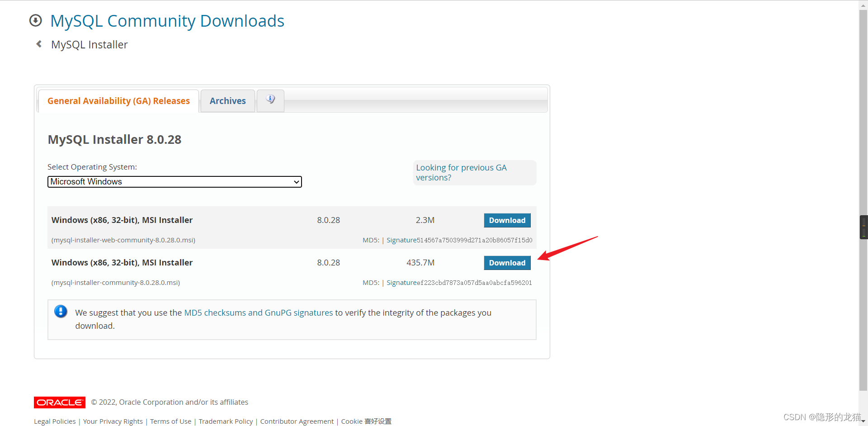Open Trademark Policy footer link
The image size is (868, 426).
226,421
